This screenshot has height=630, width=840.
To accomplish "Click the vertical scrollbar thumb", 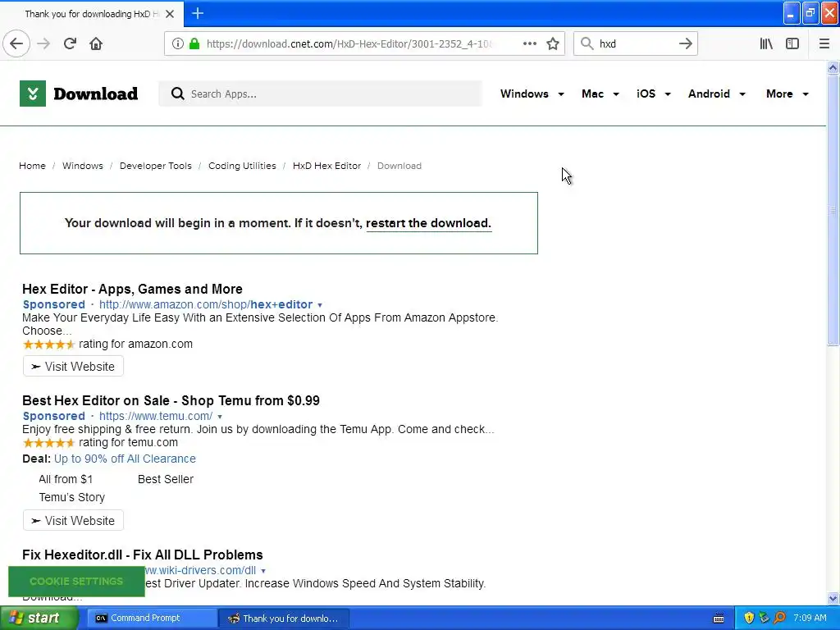I will click(833, 210).
